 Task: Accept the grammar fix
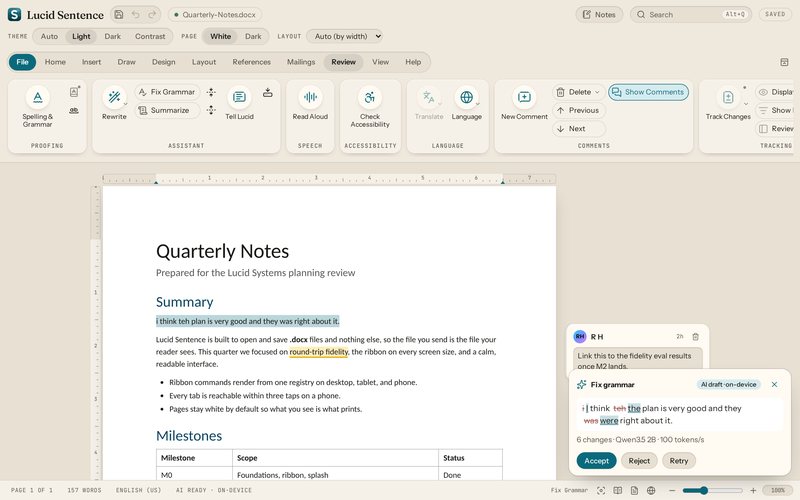coord(596,461)
